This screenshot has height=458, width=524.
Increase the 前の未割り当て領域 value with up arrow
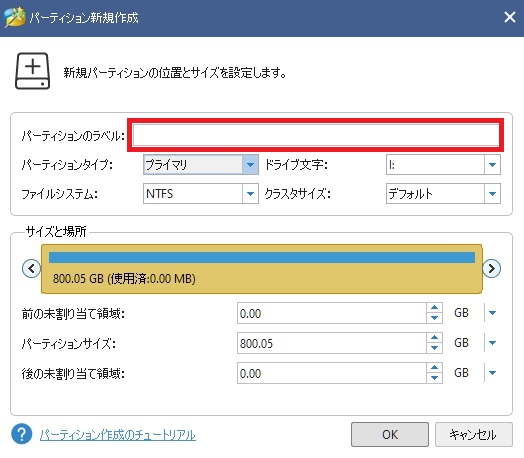434,308
